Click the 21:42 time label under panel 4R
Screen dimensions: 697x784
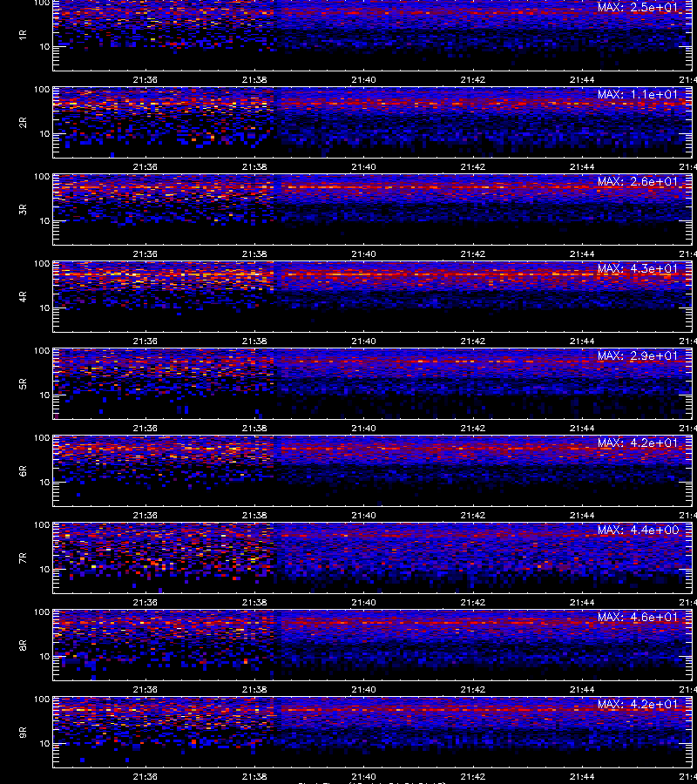pos(472,341)
